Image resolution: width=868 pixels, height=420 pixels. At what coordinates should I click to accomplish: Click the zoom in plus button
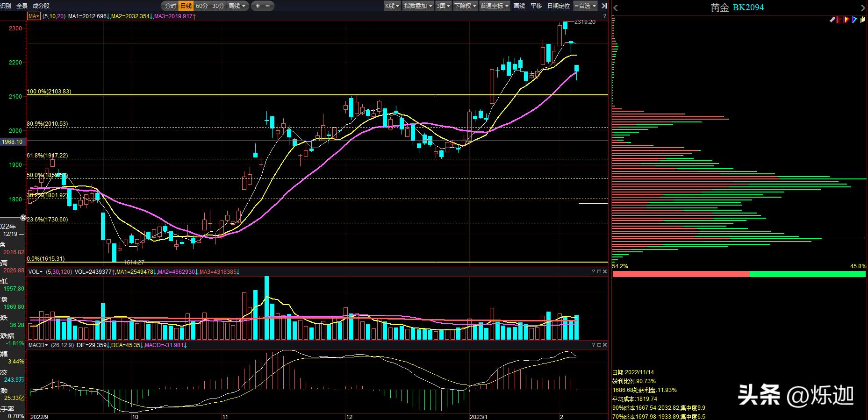coord(258,6)
